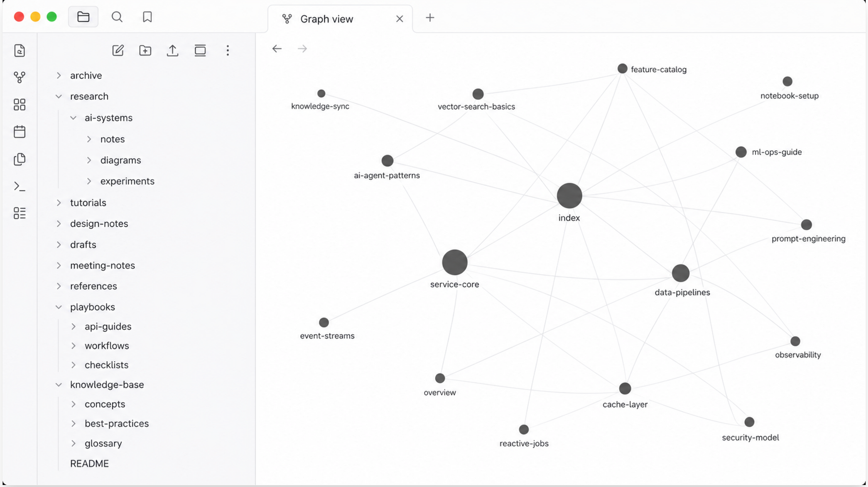This screenshot has width=868, height=487.
Task: Collapse the knowledge-base folder
Action: (x=59, y=385)
